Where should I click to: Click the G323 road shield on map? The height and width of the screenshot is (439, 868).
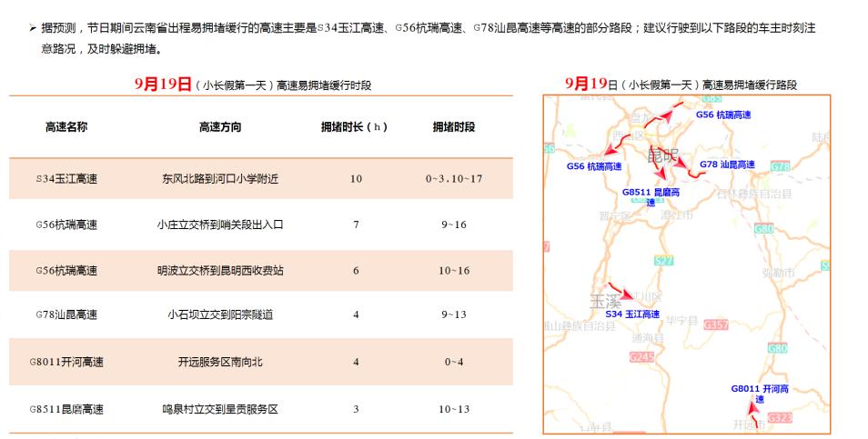point(780,418)
